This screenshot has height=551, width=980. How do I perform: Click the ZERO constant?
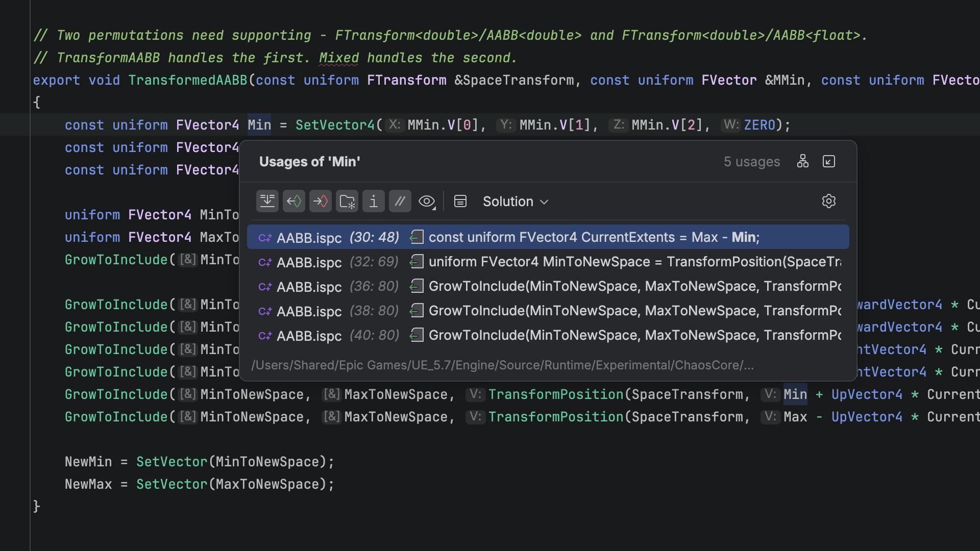click(x=759, y=125)
